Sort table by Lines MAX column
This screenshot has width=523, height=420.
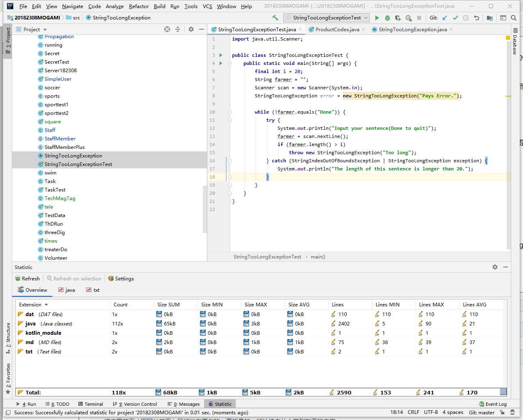(437, 304)
